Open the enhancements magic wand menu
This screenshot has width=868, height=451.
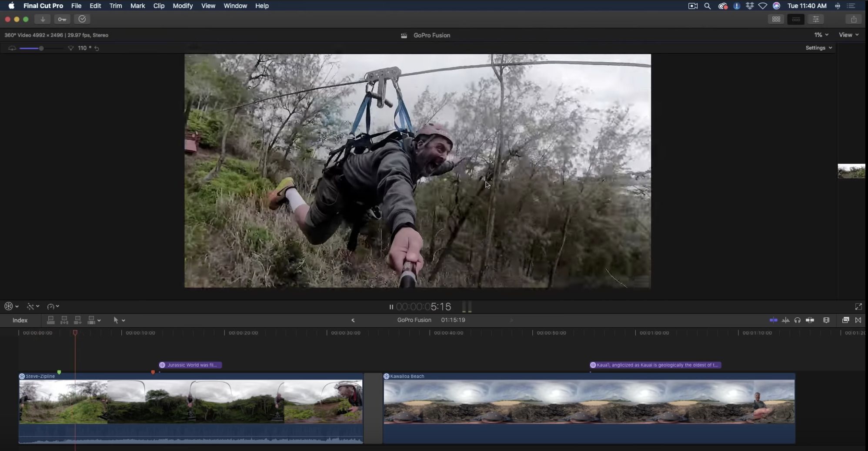[33, 306]
